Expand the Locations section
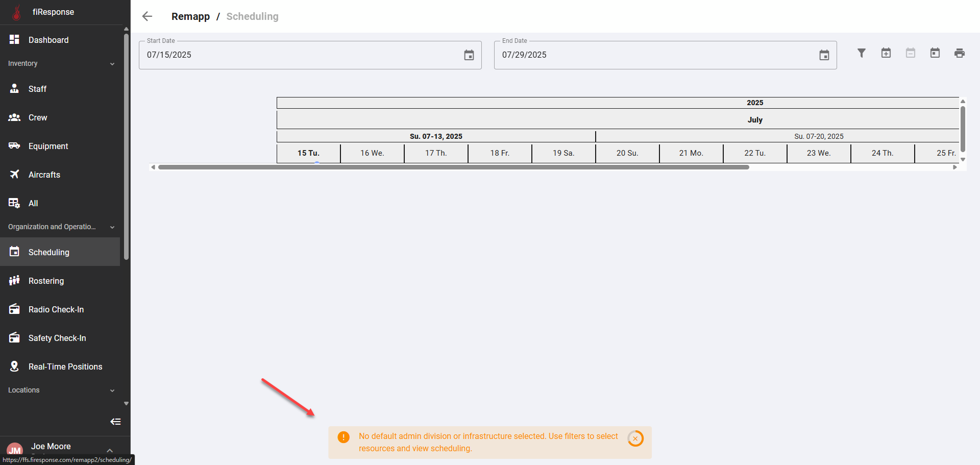This screenshot has width=980, height=465. [x=112, y=390]
